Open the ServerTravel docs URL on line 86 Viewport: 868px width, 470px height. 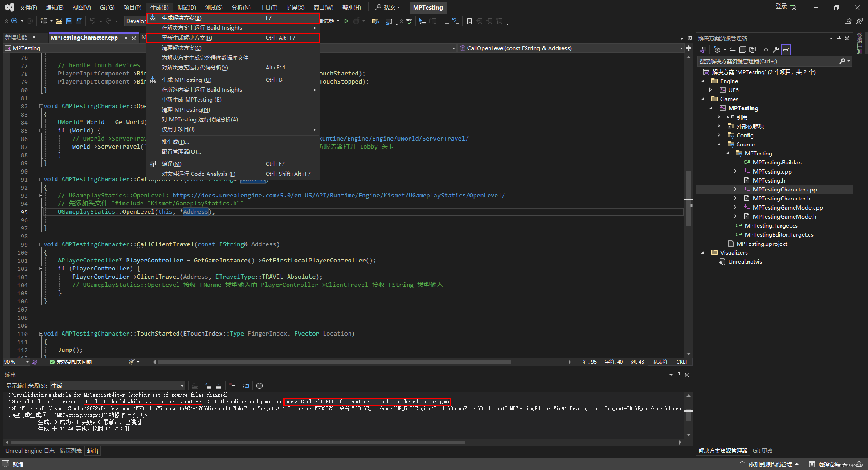click(394, 139)
